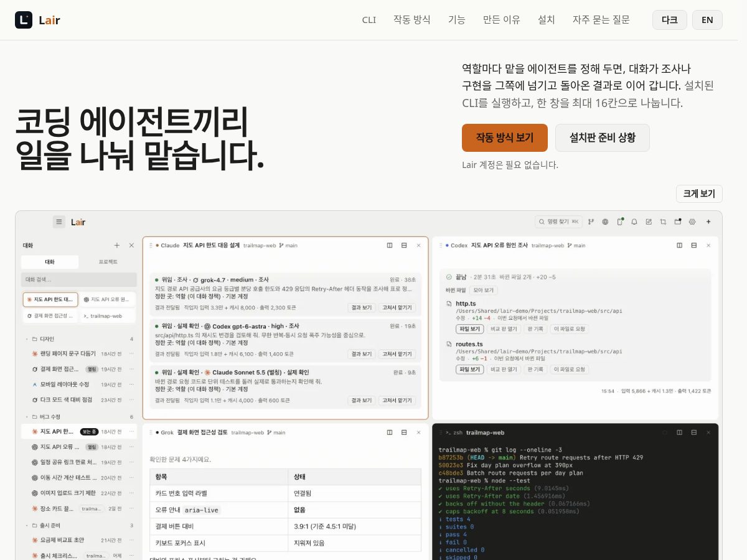This screenshot has height=560, width=747.
Task: Select the 대화 tab in the sidebar
Action: (x=50, y=262)
